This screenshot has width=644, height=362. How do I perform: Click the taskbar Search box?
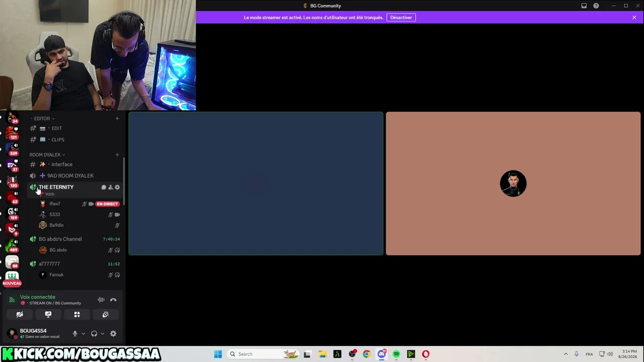tap(263, 354)
